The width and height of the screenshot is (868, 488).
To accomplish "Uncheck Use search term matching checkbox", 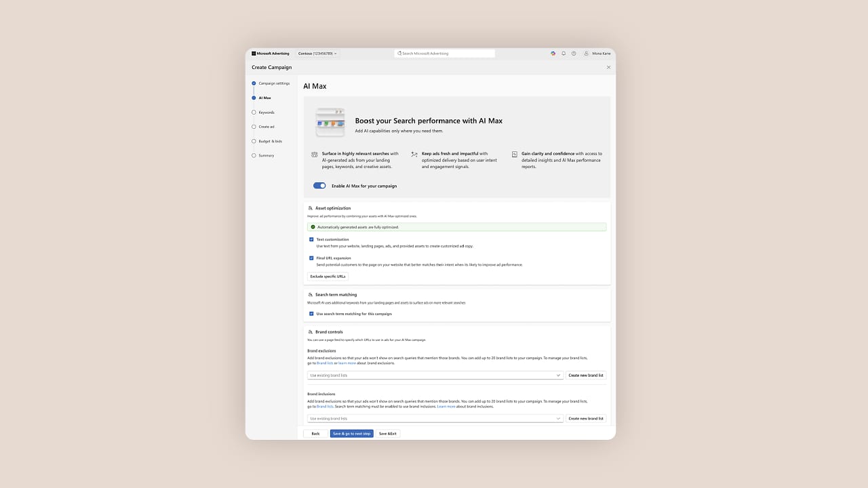I will pyautogui.click(x=311, y=314).
